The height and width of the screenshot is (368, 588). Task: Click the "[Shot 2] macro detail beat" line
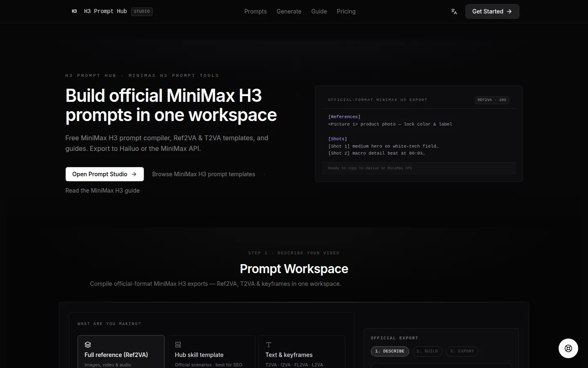pos(376,153)
